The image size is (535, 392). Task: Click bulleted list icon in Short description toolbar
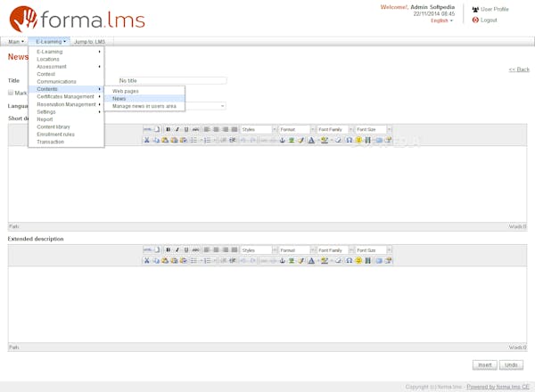[x=193, y=140]
